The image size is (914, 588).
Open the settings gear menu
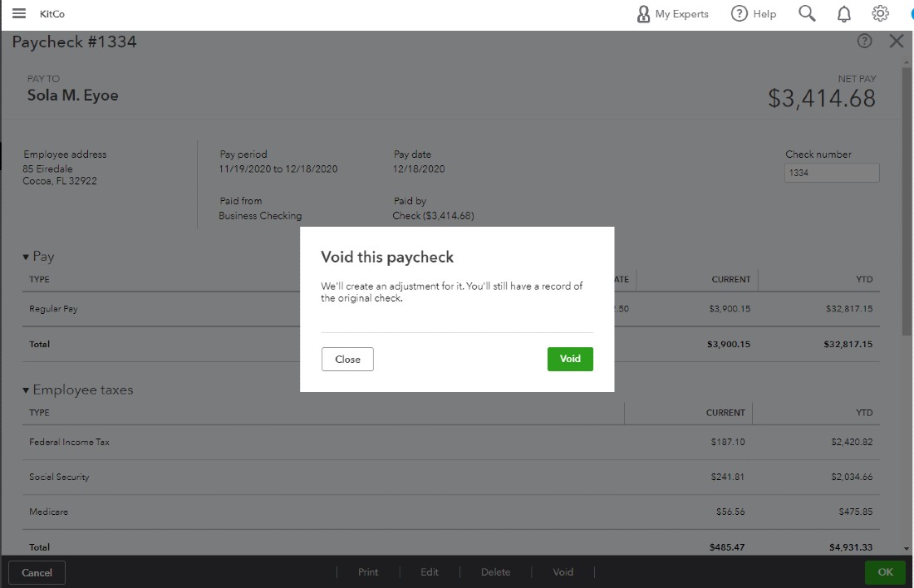[880, 13]
